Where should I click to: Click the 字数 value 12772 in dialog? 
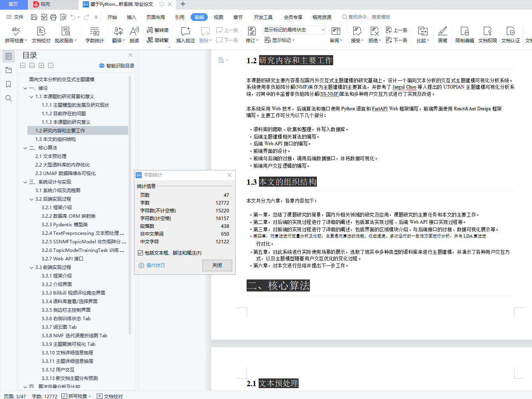click(223, 203)
